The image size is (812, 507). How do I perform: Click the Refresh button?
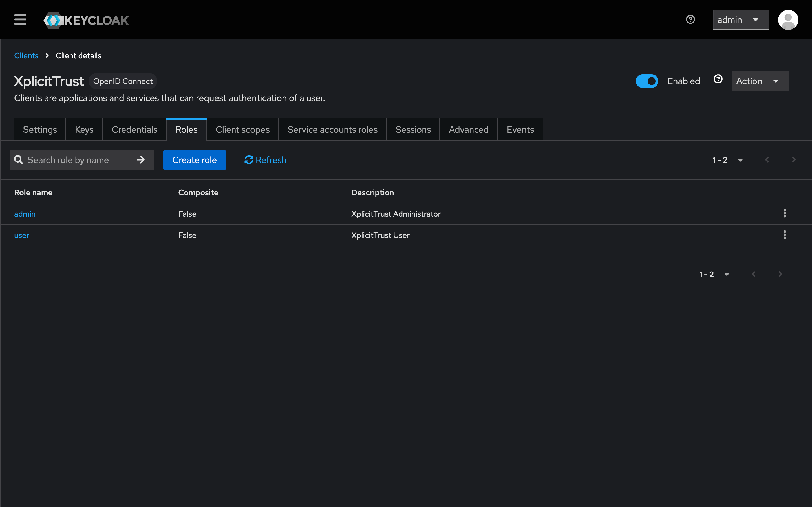point(265,160)
